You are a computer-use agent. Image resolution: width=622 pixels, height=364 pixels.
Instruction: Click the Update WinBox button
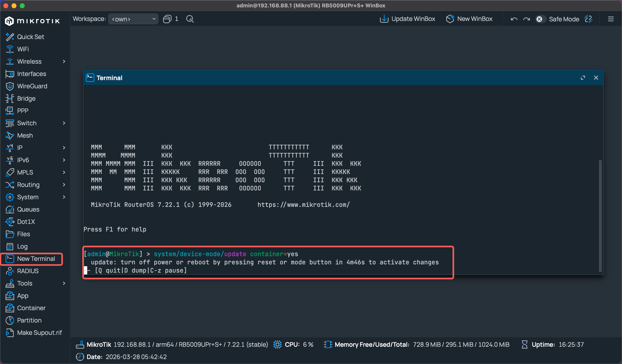[407, 19]
